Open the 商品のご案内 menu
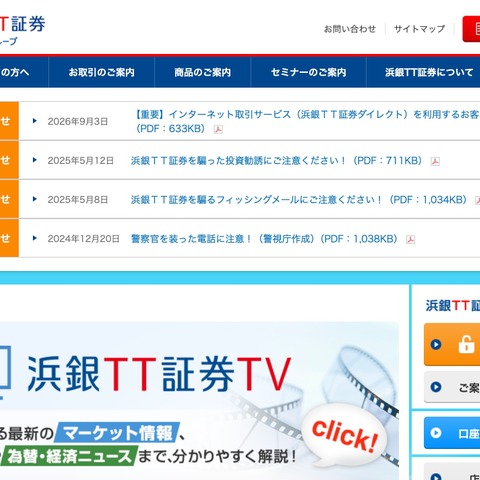 click(x=202, y=72)
